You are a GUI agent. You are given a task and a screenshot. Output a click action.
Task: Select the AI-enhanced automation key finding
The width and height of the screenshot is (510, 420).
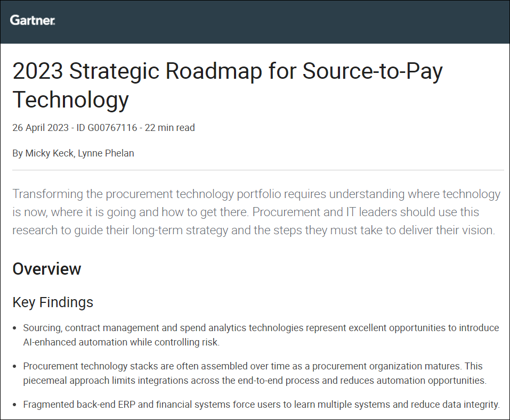coord(261,335)
